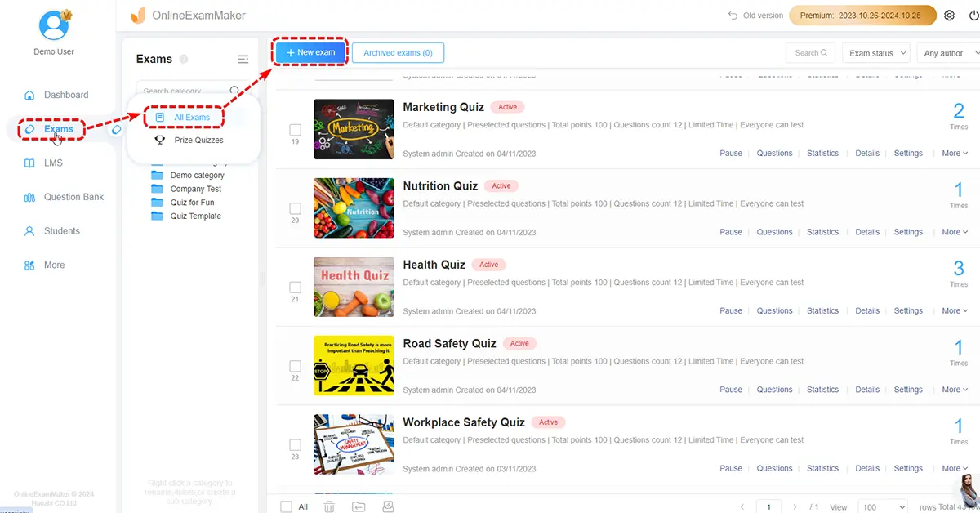
Task: Select the Marketing Quiz checkbox
Action: [295, 130]
